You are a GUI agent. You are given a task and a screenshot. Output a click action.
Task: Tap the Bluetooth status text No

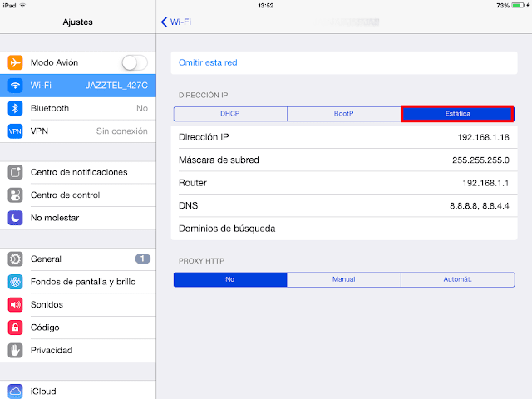pyautogui.click(x=142, y=108)
